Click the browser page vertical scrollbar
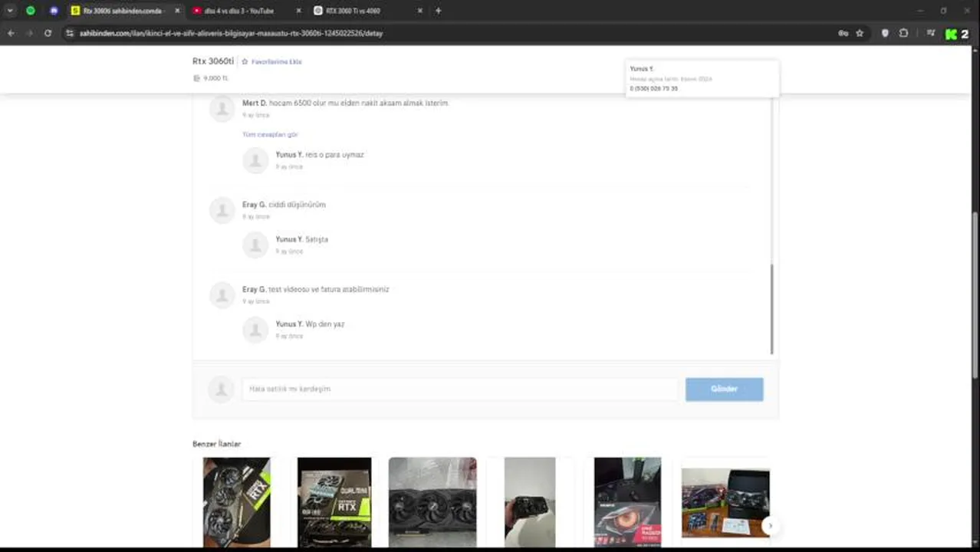The width and height of the screenshot is (980, 552). pos(975,295)
